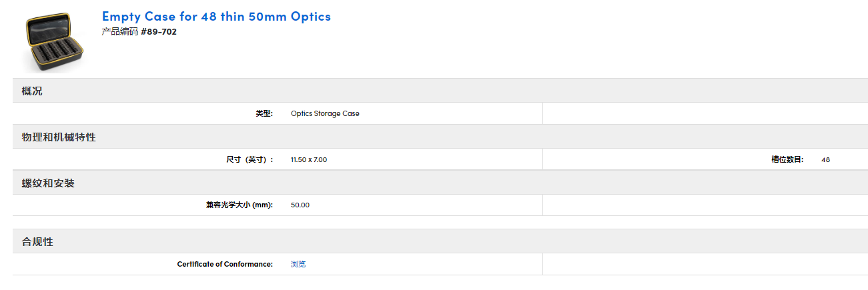Click the slot count value 48
Viewport: 868px width, 290px height.
(825, 159)
